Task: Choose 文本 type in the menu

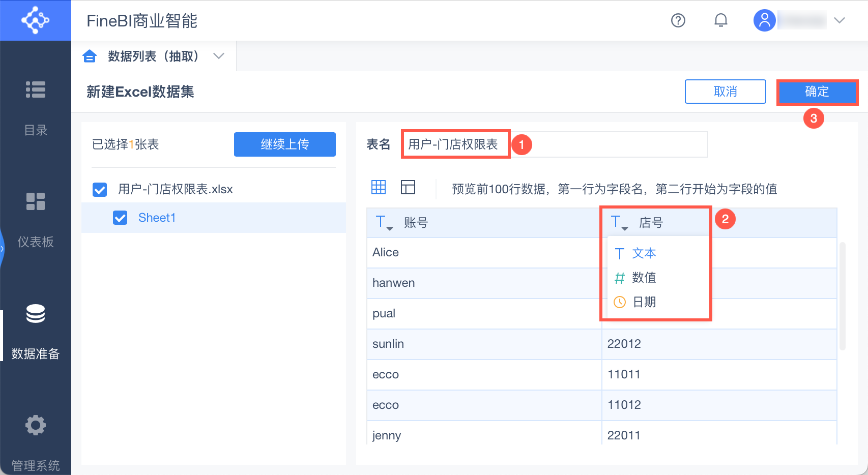Action: click(644, 253)
